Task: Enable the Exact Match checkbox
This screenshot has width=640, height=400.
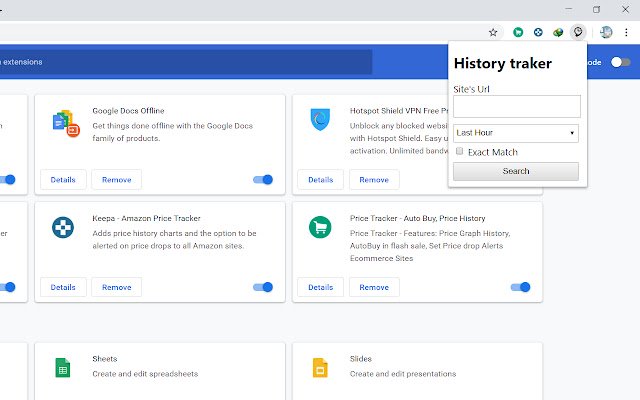Action: pyautogui.click(x=460, y=152)
